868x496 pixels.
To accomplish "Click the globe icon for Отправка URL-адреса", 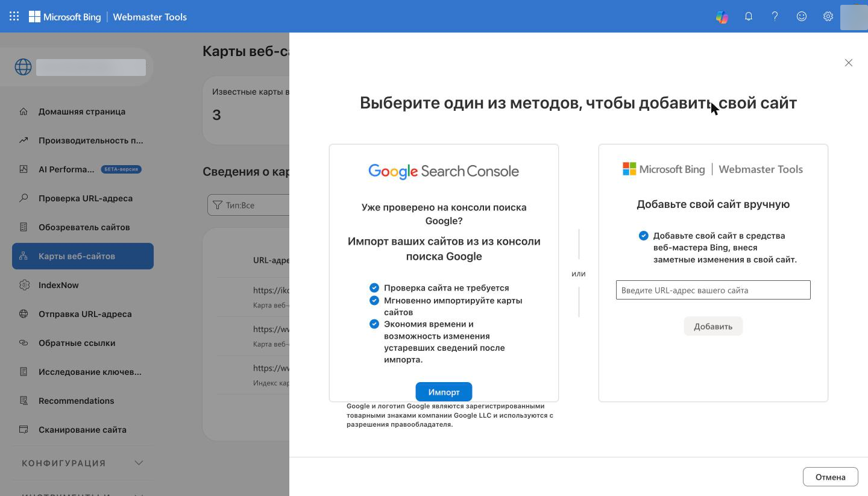I will [24, 314].
